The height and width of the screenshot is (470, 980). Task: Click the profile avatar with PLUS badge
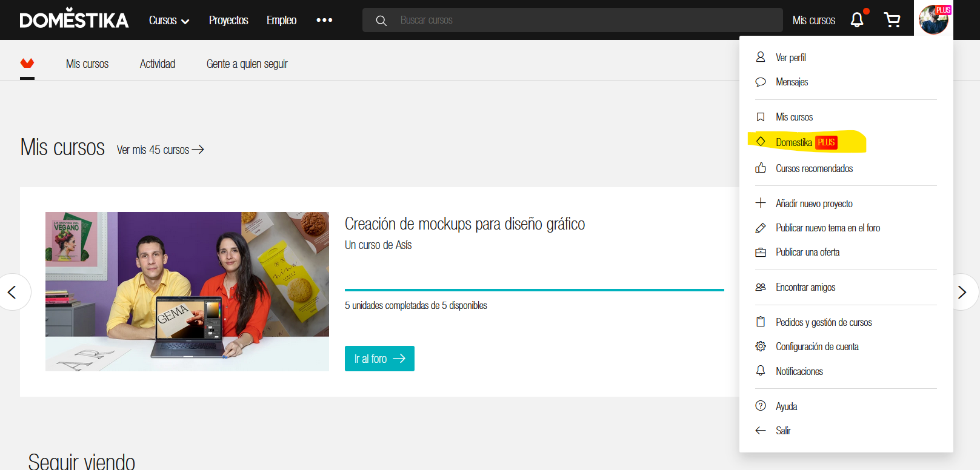coord(933,19)
